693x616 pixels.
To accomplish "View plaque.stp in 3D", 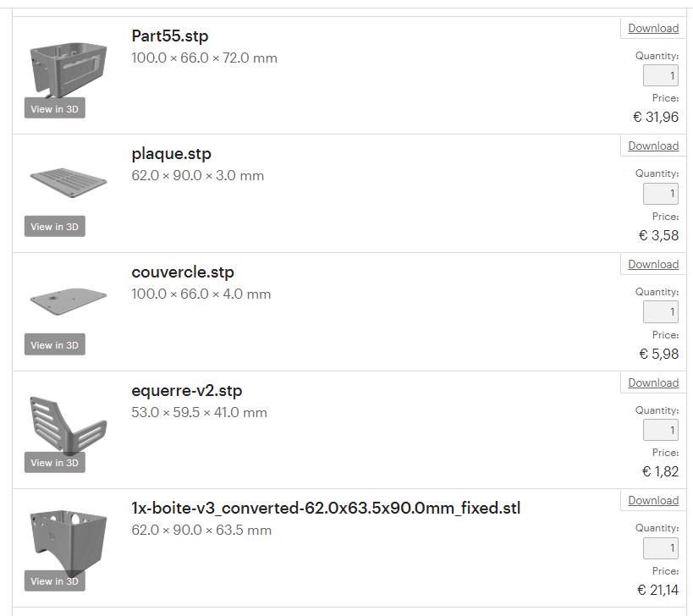I will click(x=55, y=227).
